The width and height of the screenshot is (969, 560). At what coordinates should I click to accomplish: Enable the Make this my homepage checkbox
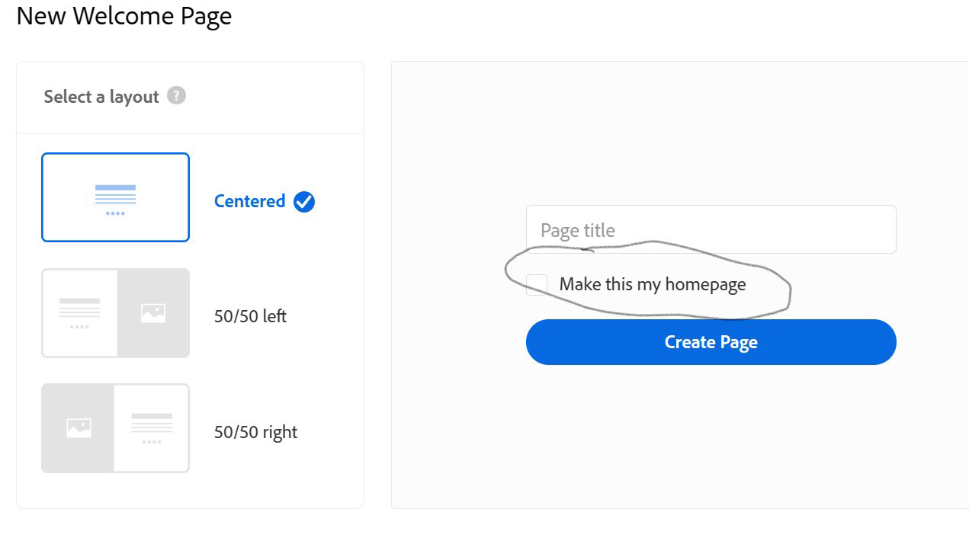point(537,285)
